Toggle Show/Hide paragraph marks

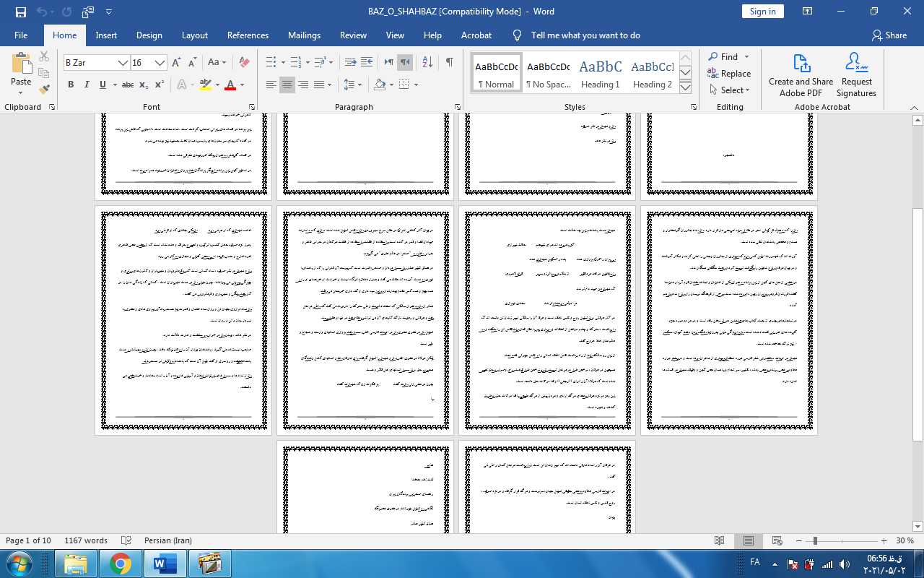click(x=449, y=62)
